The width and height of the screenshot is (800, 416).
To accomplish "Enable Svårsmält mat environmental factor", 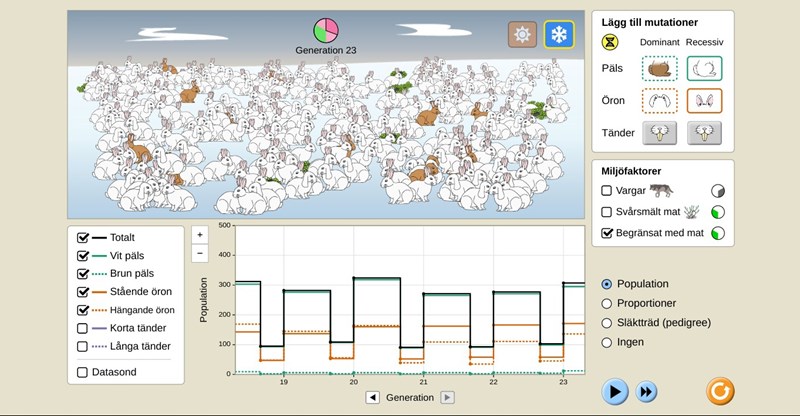I will (607, 212).
